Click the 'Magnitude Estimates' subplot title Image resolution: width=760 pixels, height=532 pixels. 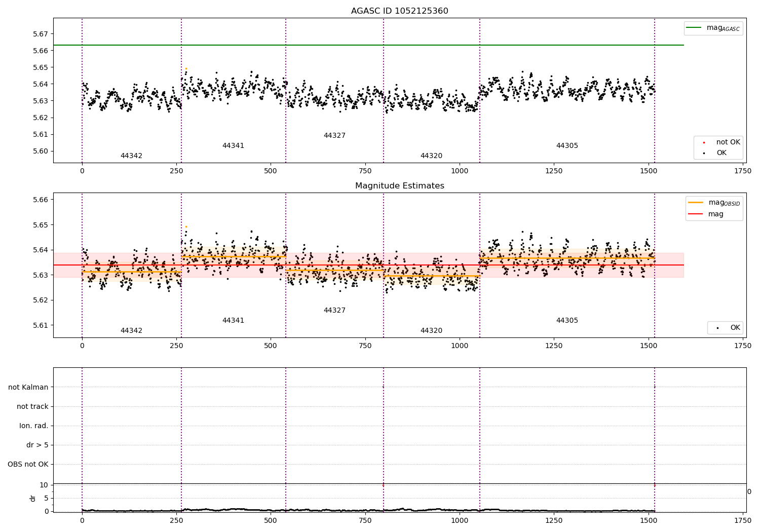[399, 186]
